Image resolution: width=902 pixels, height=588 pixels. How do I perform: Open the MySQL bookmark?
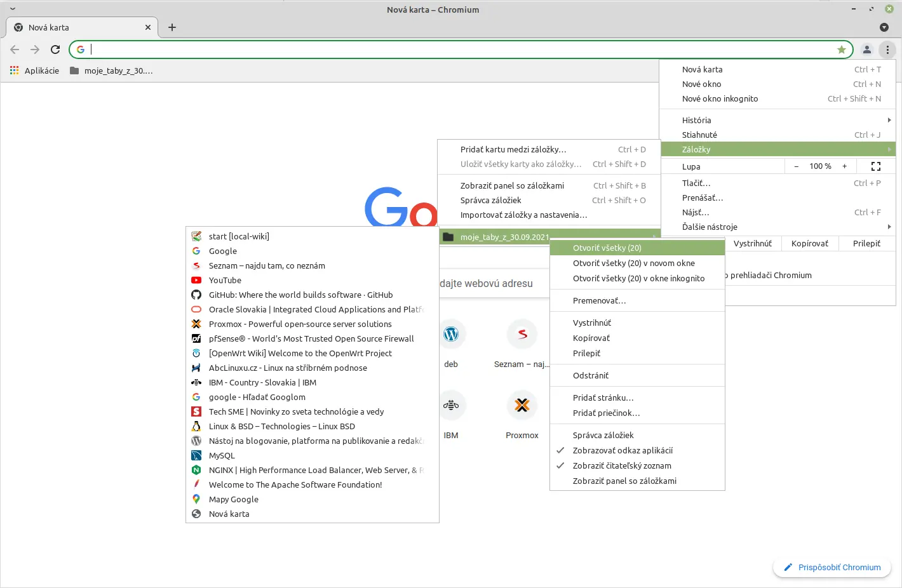(313, 455)
